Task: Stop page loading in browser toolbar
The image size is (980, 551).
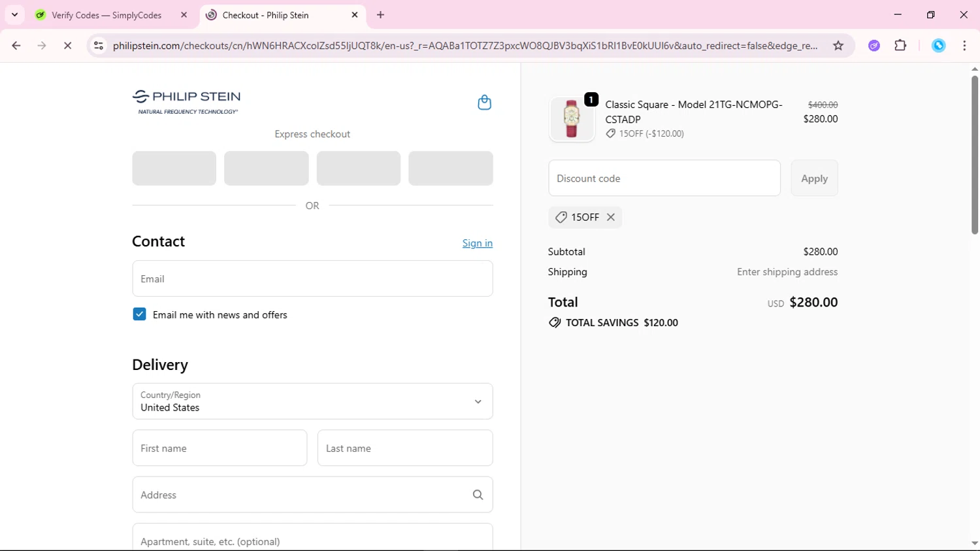Action: [x=67, y=46]
